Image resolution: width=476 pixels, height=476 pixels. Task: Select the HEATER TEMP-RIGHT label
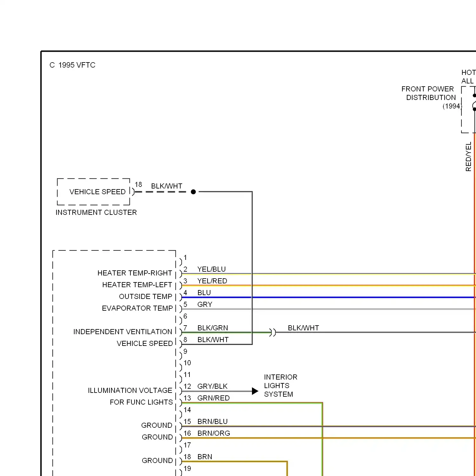point(135,273)
